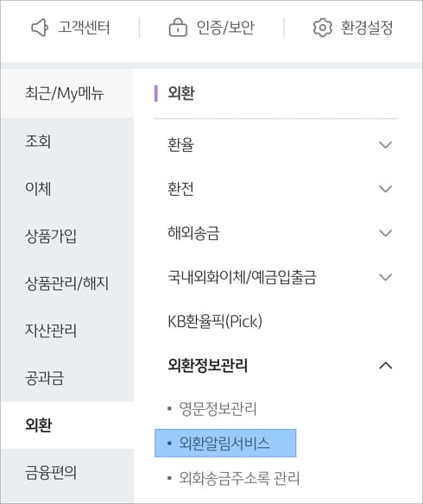Open 영문정보관리 submenu link

(x=218, y=409)
